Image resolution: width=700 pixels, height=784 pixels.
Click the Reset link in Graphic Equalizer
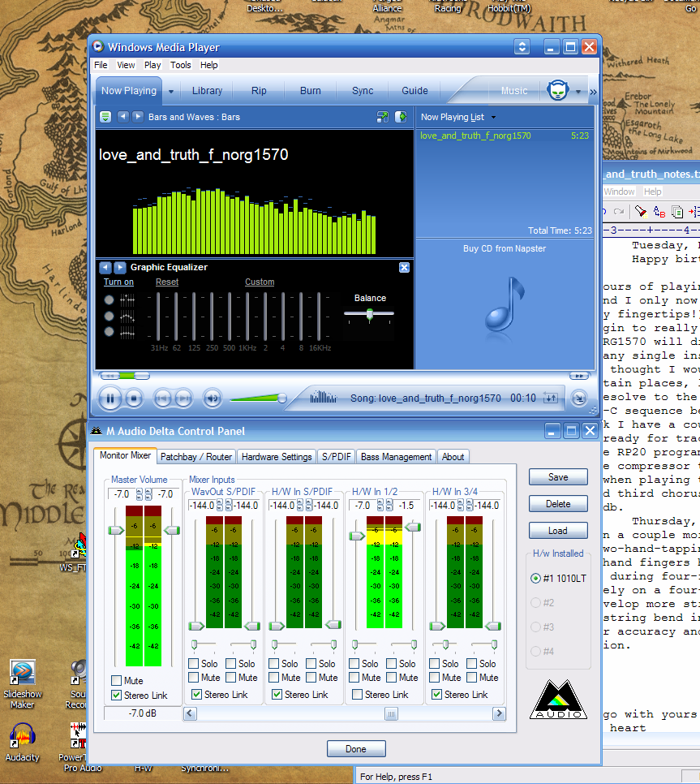pyautogui.click(x=167, y=282)
